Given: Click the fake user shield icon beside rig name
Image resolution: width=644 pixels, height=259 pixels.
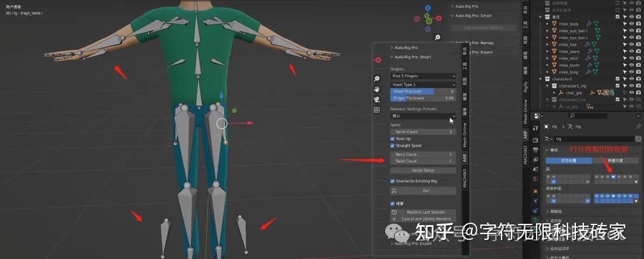Looking at the screenshot, I should pos(638,139).
